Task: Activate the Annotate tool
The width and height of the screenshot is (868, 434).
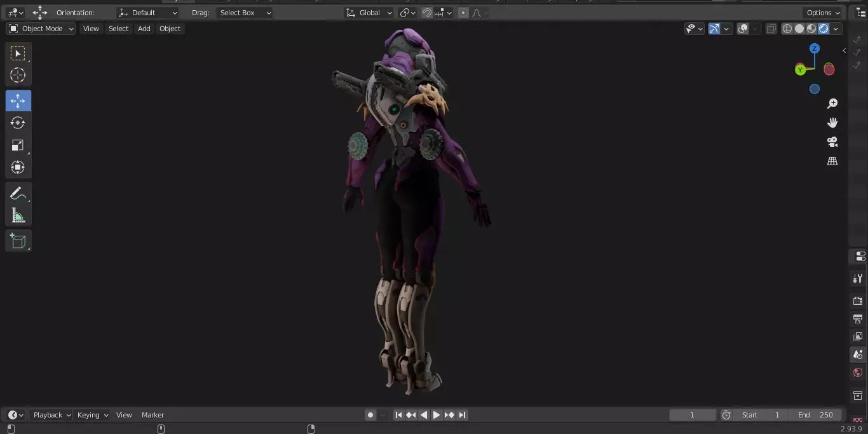Action: coord(18,194)
